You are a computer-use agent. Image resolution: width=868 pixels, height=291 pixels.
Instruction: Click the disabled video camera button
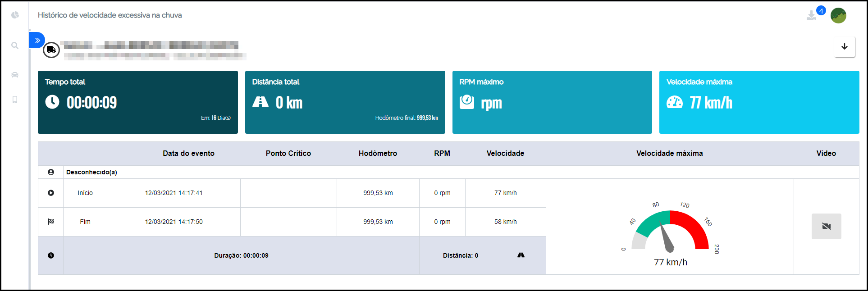tap(827, 226)
